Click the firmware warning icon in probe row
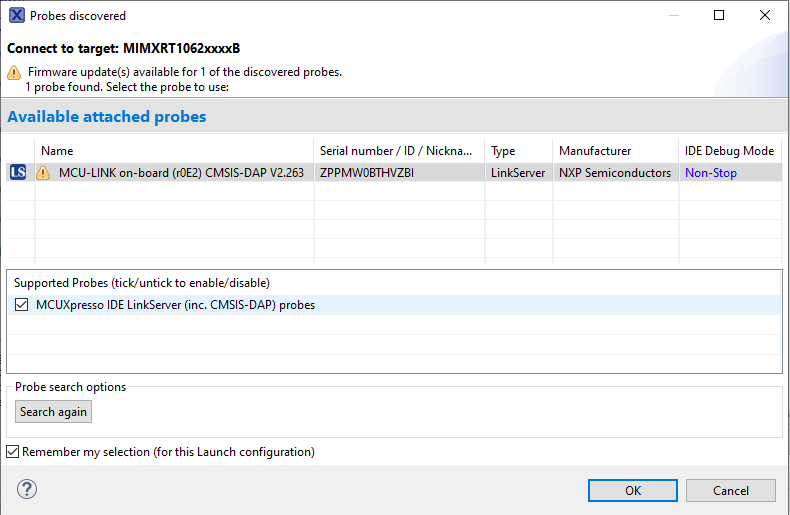 43,172
